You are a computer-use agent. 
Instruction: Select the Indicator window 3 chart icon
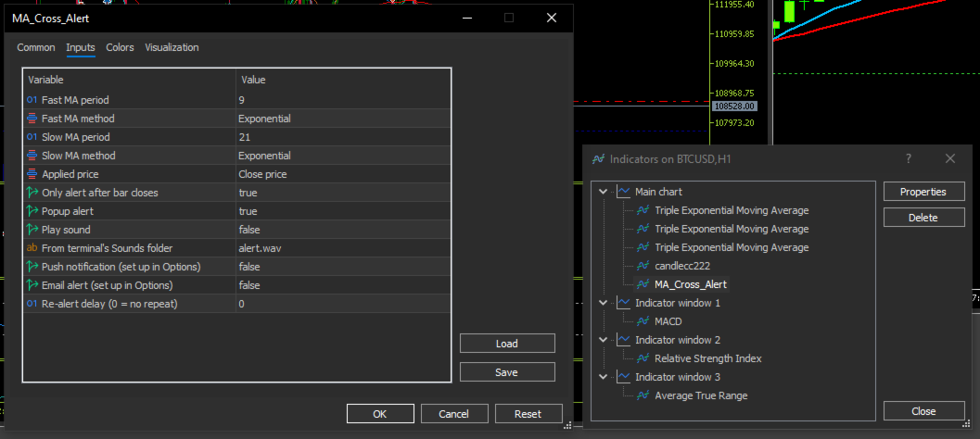click(x=623, y=377)
